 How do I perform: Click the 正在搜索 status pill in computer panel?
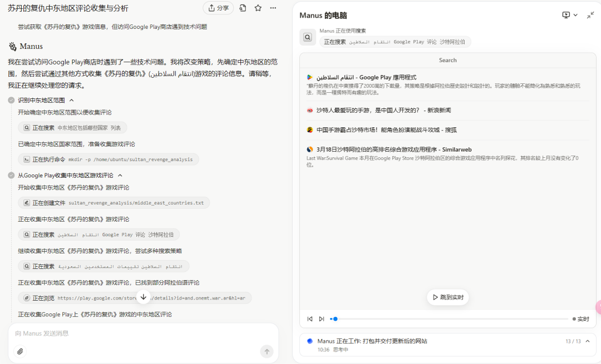[x=395, y=42]
